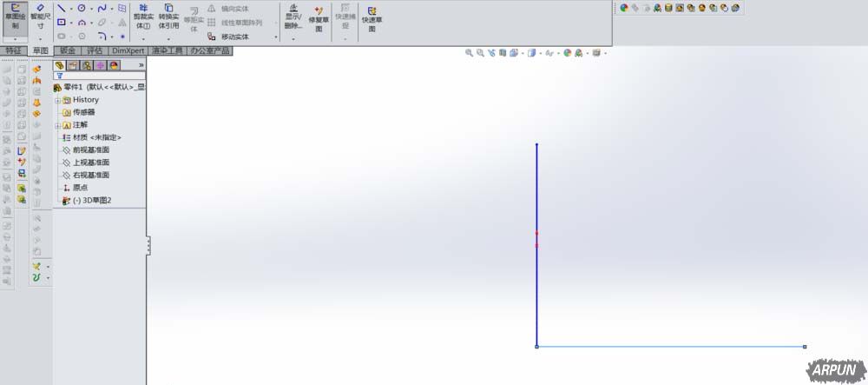
Task: Switch to the 办公室产品 office products tab
Action: pyautogui.click(x=210, y=51)
